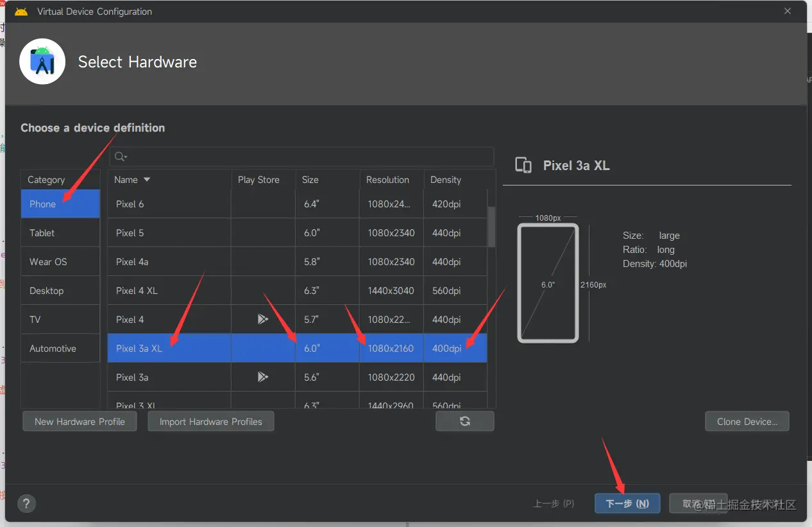Click the device icon beside Pixel 3a XL title
This screenshot has height=527, width=812.
coord(523,166)
